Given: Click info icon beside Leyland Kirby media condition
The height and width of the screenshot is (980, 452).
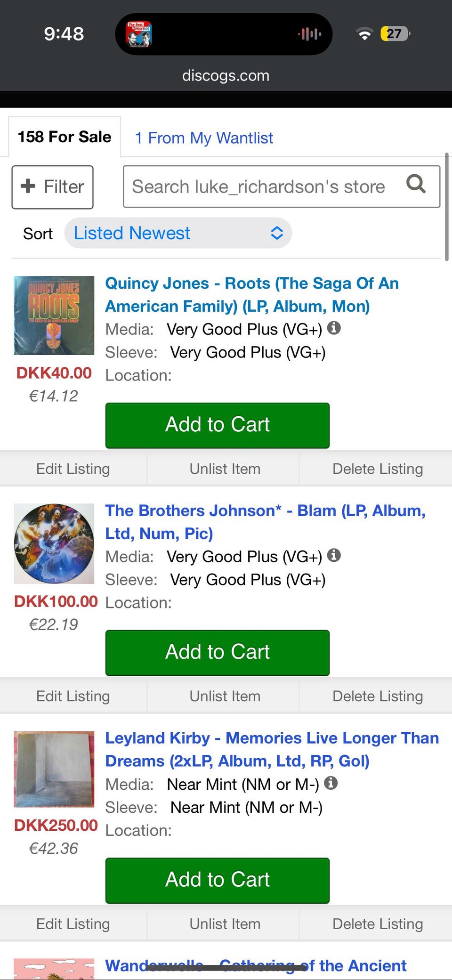Looking at the screenshot, I should (x=331, y=783).
